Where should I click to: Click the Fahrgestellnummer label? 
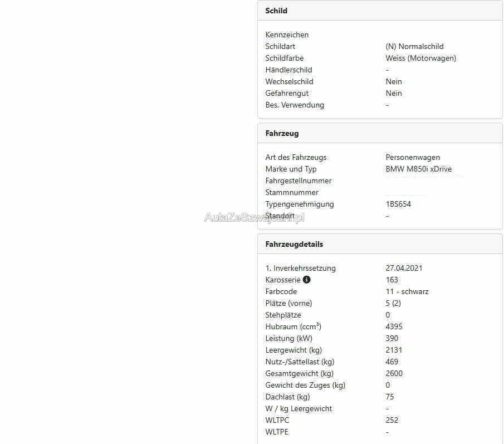tap(299, 180)
